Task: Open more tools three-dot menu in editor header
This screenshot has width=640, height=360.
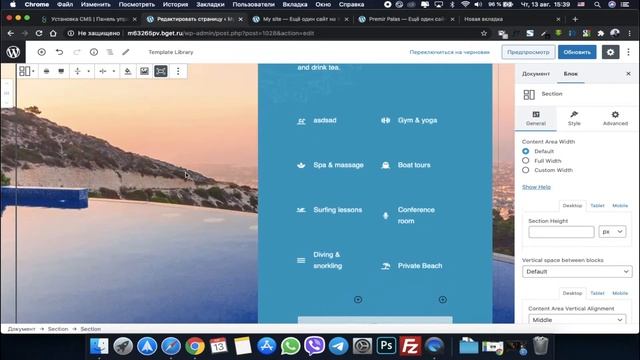Action: 629,52
